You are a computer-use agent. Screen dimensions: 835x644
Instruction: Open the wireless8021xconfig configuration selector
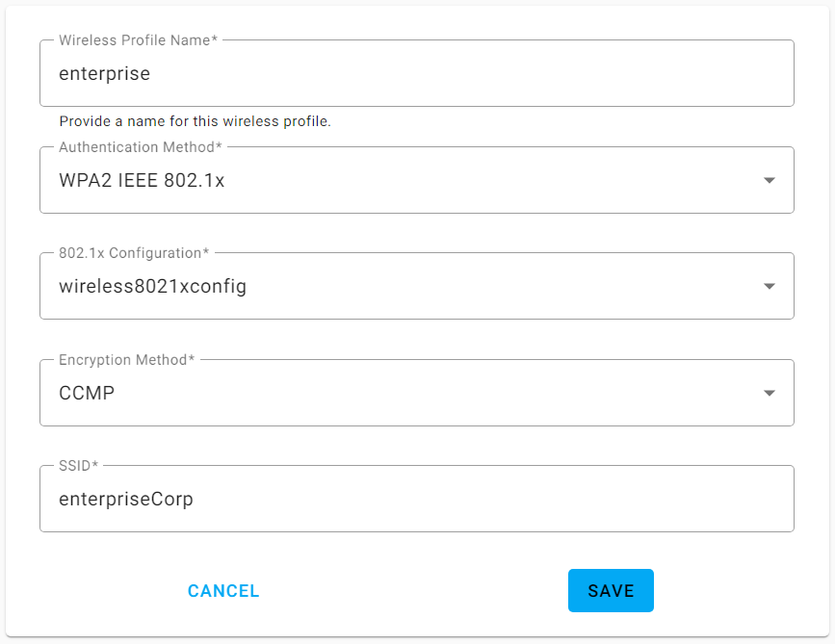point(769,285)
